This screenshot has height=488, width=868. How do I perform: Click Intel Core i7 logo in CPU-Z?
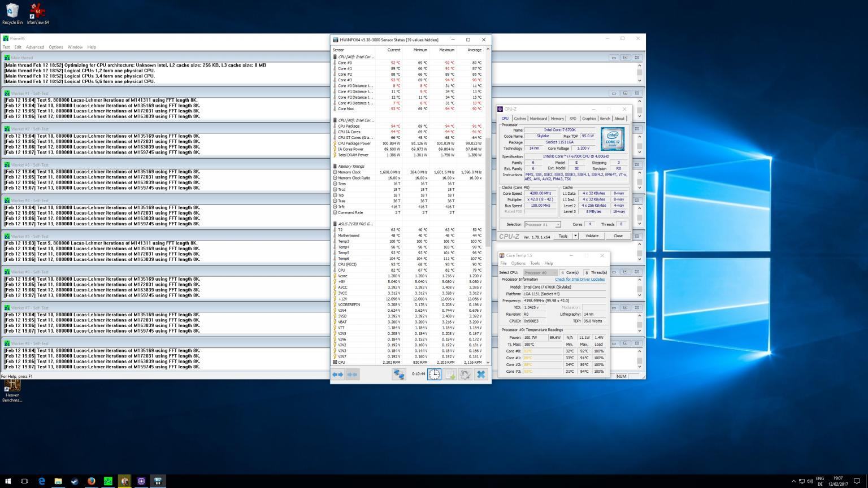point(612,139)
